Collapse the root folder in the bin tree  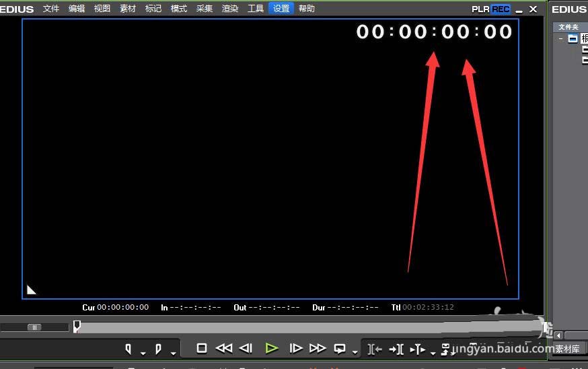click(x=560, y=38)
